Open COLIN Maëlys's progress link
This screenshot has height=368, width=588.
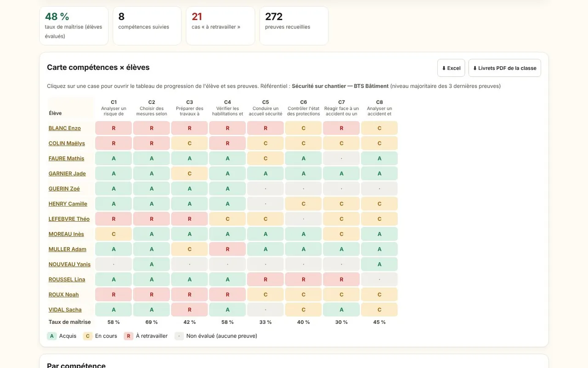[x=67, y=144]
